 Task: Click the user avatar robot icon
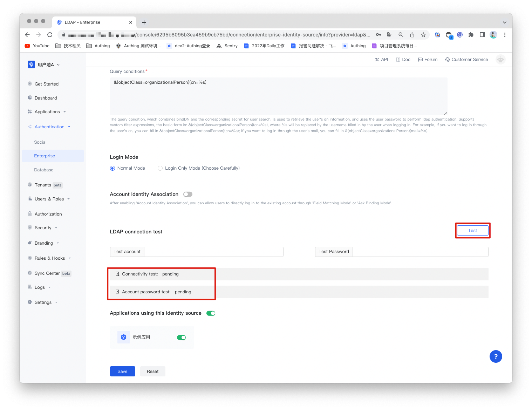point(500,60)
